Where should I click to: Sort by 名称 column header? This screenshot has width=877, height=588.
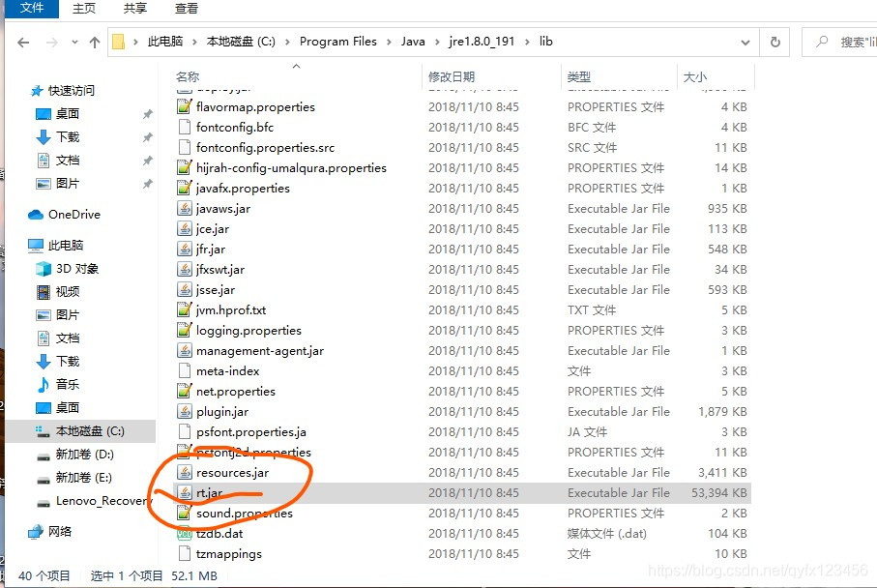188,77
